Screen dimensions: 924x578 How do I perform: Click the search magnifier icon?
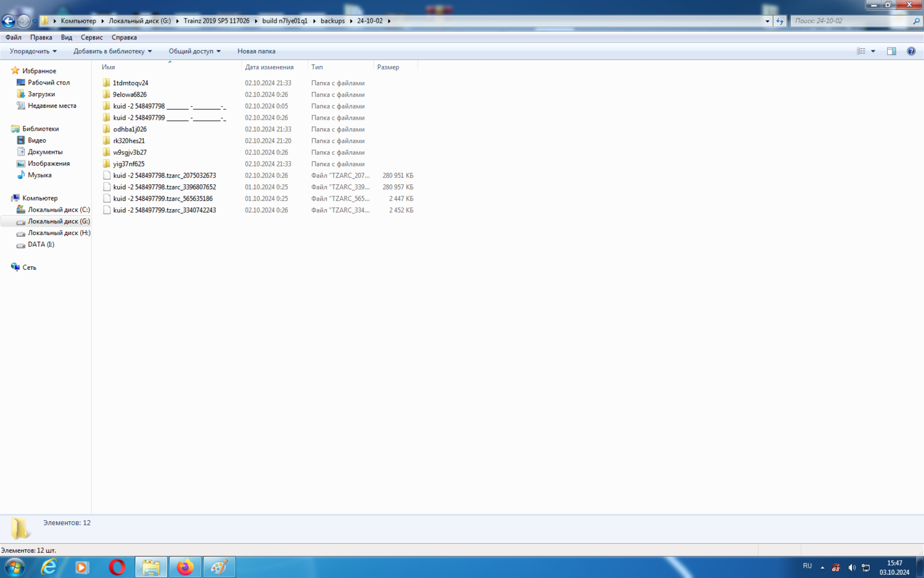[916, 21]
